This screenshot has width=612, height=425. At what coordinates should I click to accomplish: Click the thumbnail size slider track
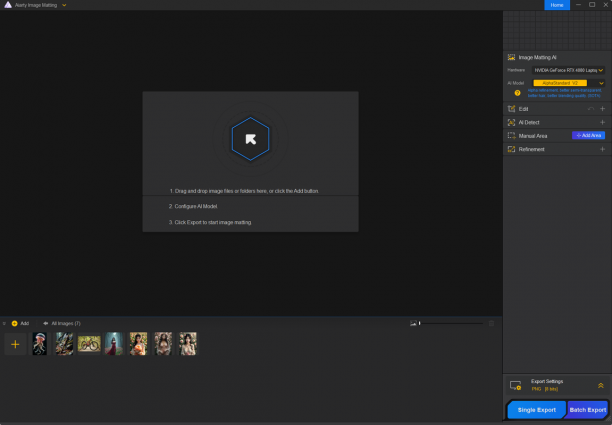[x=451, y=324]
